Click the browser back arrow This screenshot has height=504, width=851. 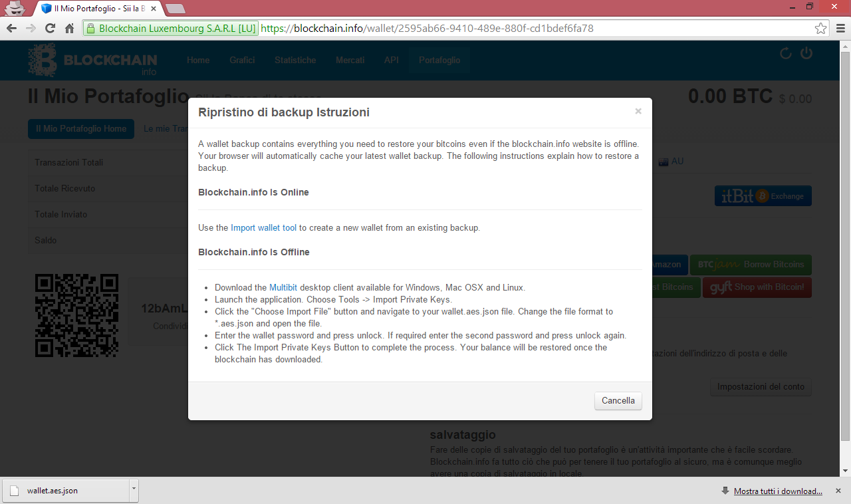11,29
